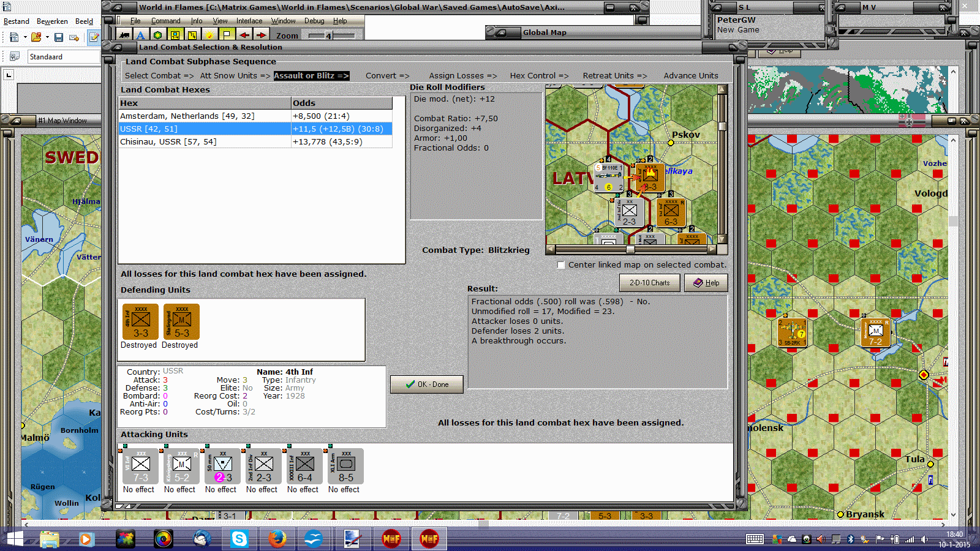Select the attacking 50 mm gun unit
The width and height of the screenshot is (980, 551).
pyautogui.click(x=223, y=467)
